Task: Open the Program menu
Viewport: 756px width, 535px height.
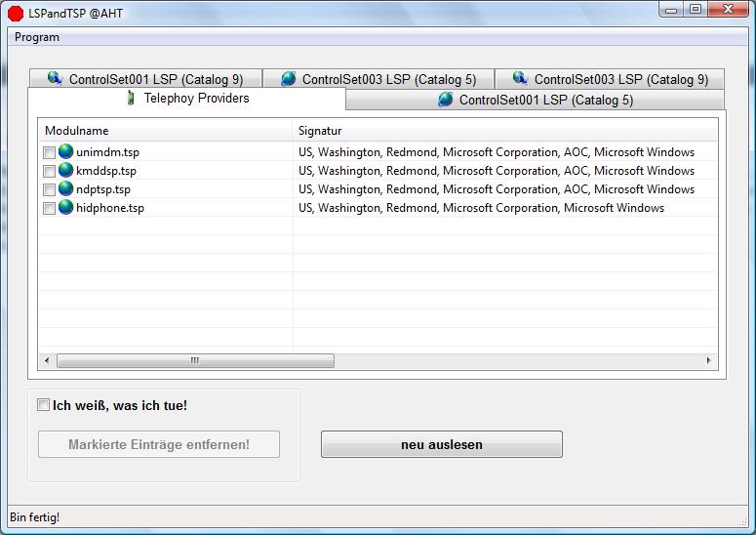Action: click(37, 37)
